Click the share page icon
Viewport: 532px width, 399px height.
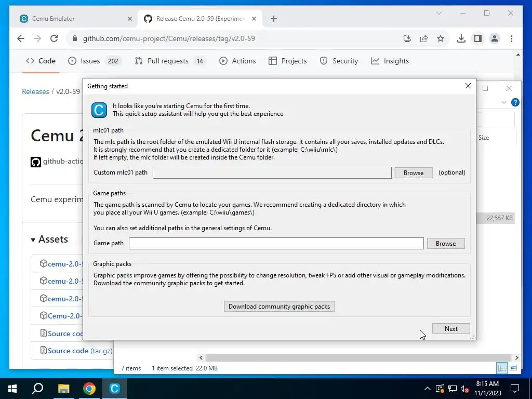pos(424,38)
